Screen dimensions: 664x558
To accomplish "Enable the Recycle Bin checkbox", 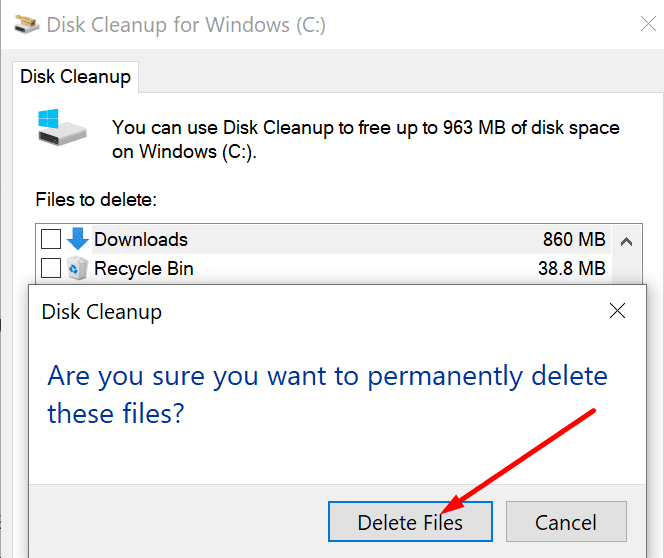I will click(51, 268).
